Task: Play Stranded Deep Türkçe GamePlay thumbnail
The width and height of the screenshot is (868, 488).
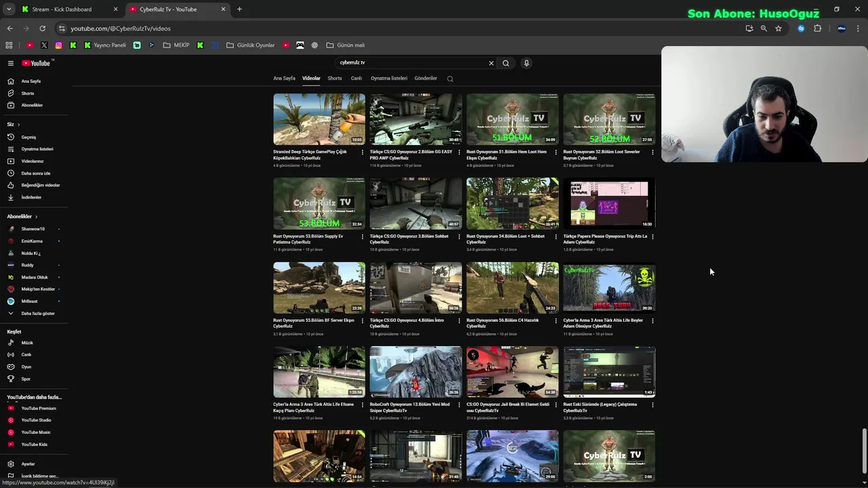Action: click(x=319, y=119)
